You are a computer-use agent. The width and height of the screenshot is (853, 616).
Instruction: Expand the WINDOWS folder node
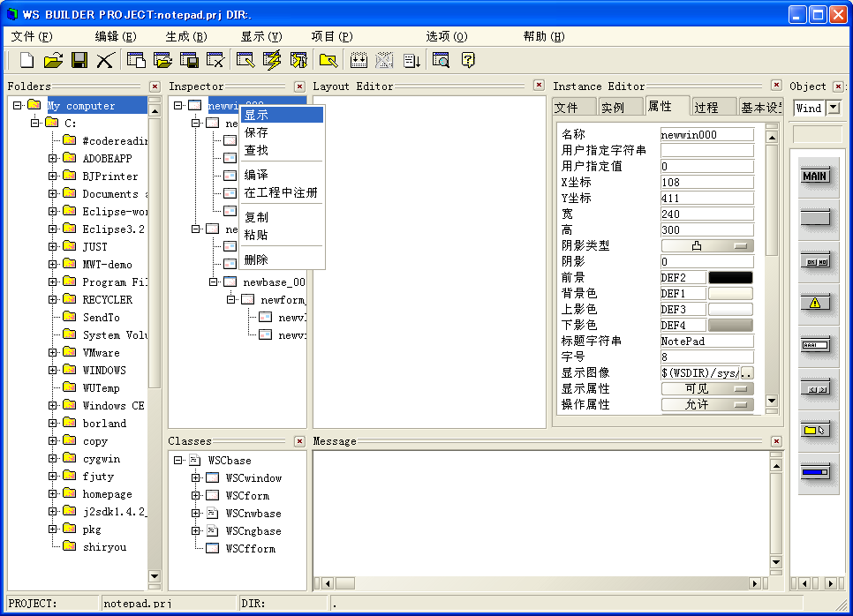point(52,371)
